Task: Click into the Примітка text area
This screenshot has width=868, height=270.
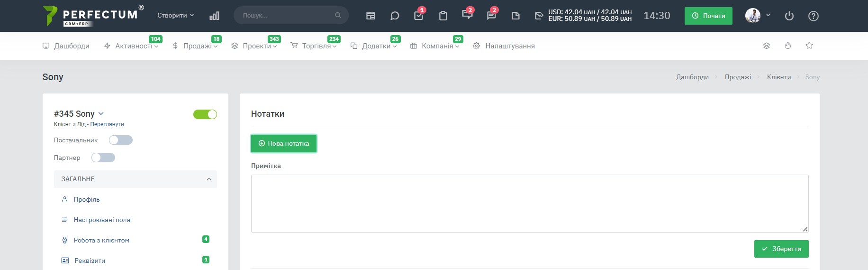Action: (x=530, y=204)
